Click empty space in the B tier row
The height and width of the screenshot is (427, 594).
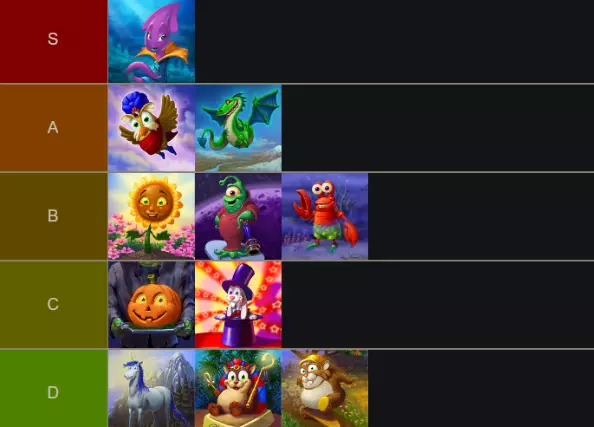pyautogui.click(x=481, y=217)
